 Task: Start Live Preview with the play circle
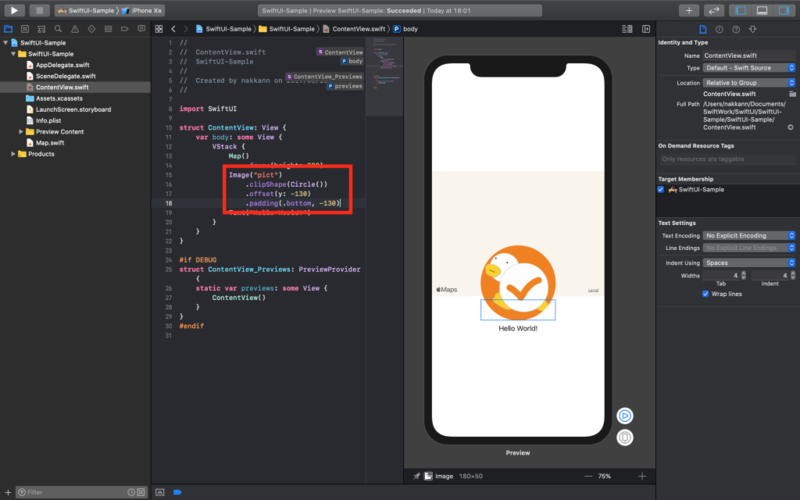click(624, 416)
